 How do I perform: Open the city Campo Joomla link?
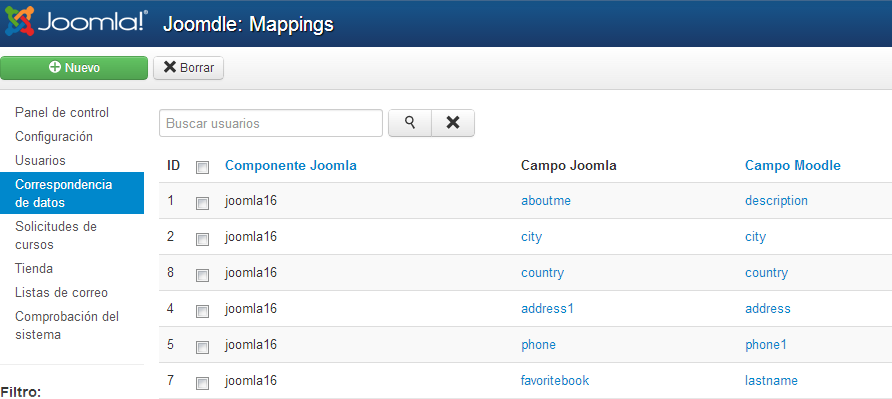(x=531, y=237)
